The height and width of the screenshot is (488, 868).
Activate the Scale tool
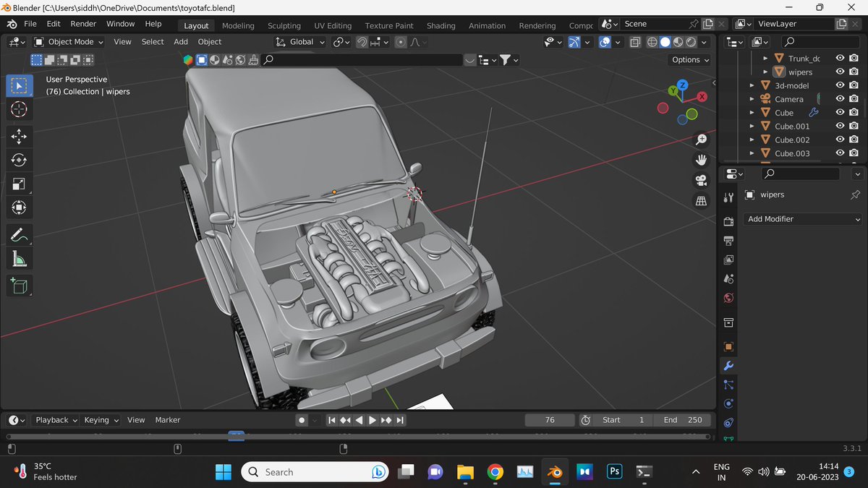tap(20, 184)
